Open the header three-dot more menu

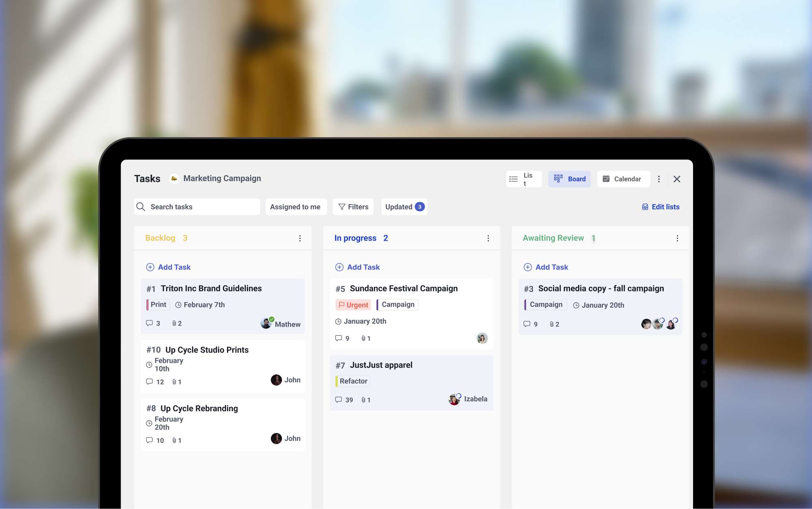pyautogui.click(x=659, y=179)
